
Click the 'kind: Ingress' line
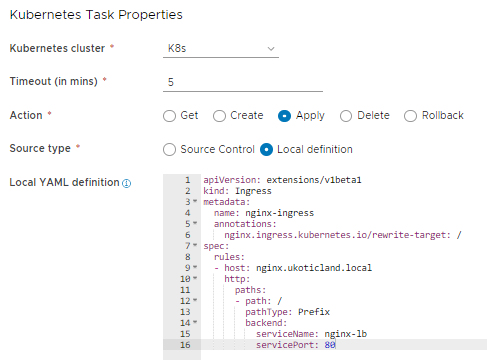tap(237, 191)
